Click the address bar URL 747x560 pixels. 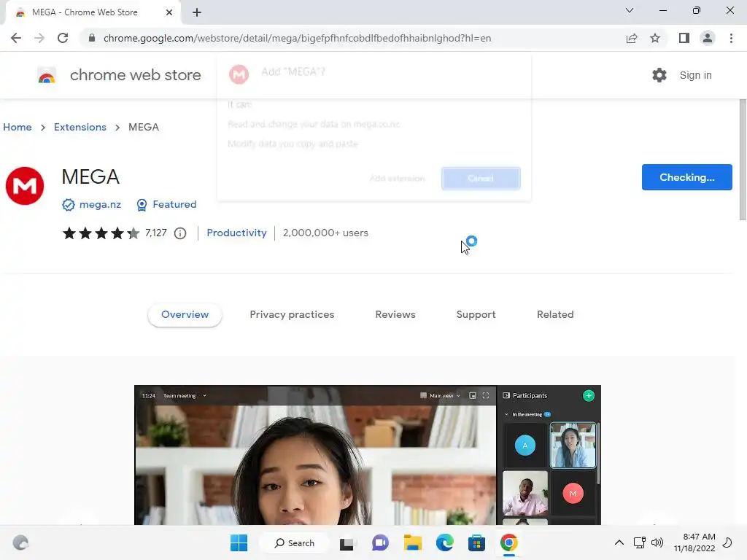pyautogui.click(x=297, y=38)
